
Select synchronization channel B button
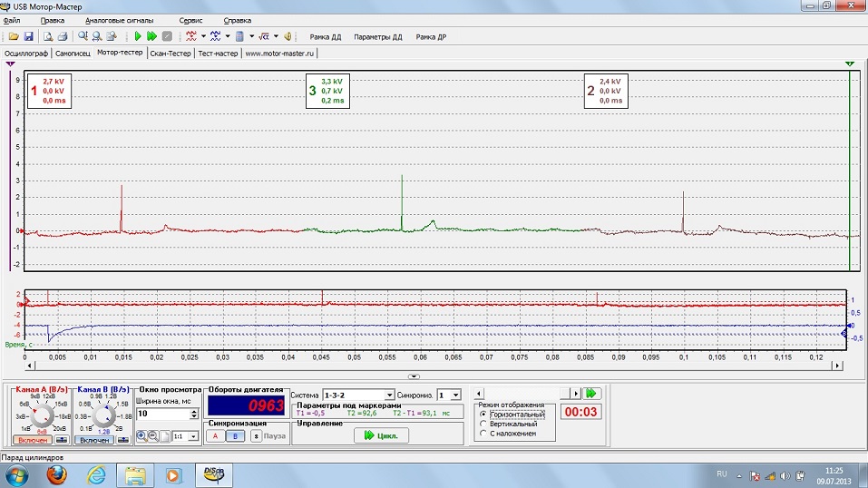(235, 436)
